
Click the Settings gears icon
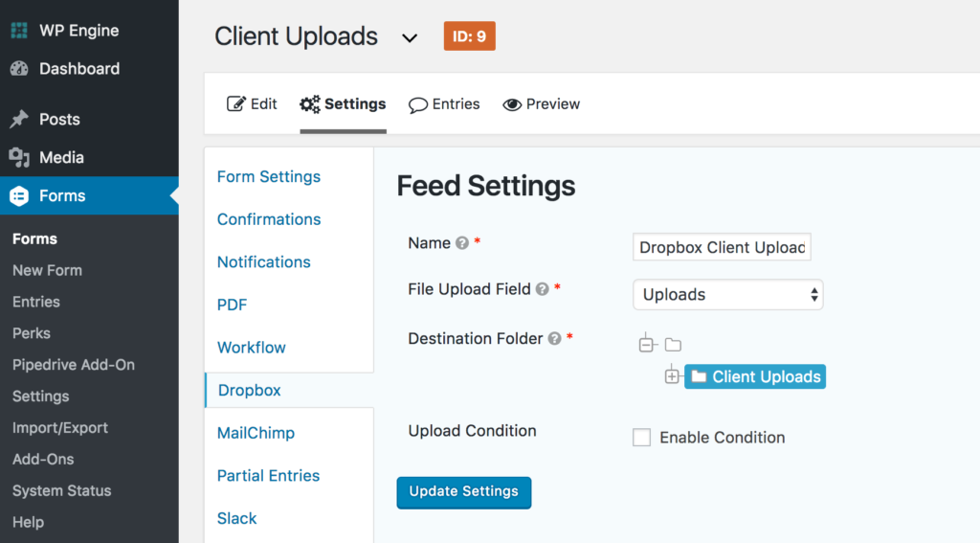309,103
